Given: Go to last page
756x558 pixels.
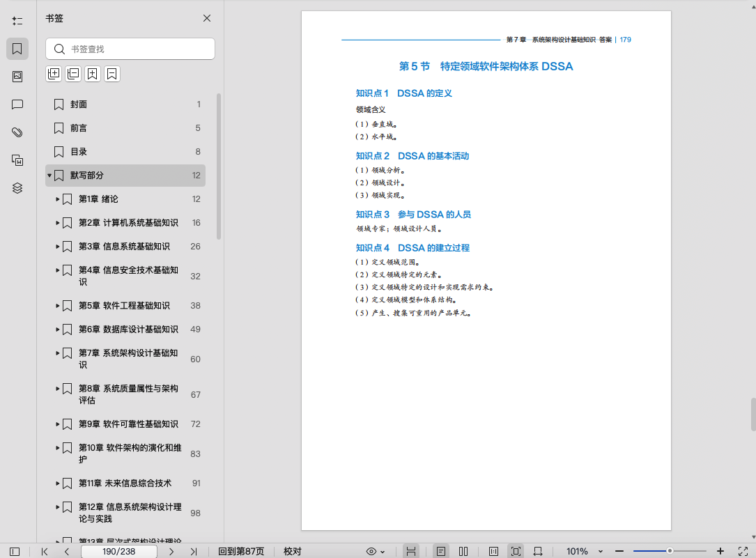Looking at the screenshot, I should [193, 551].
